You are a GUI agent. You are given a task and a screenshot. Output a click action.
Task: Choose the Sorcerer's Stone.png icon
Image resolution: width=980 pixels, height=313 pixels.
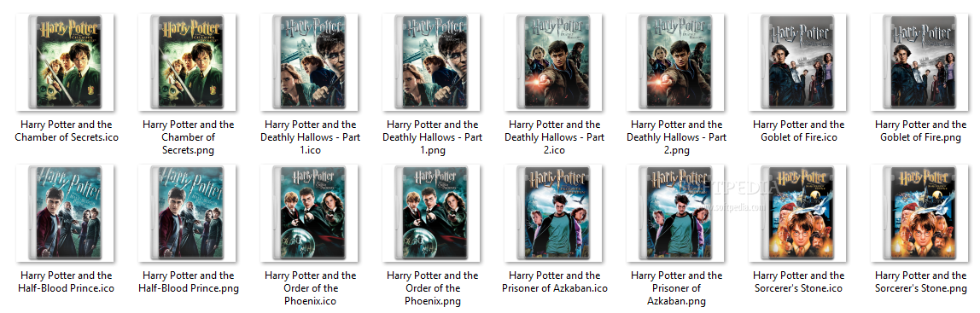coord(921,213)
